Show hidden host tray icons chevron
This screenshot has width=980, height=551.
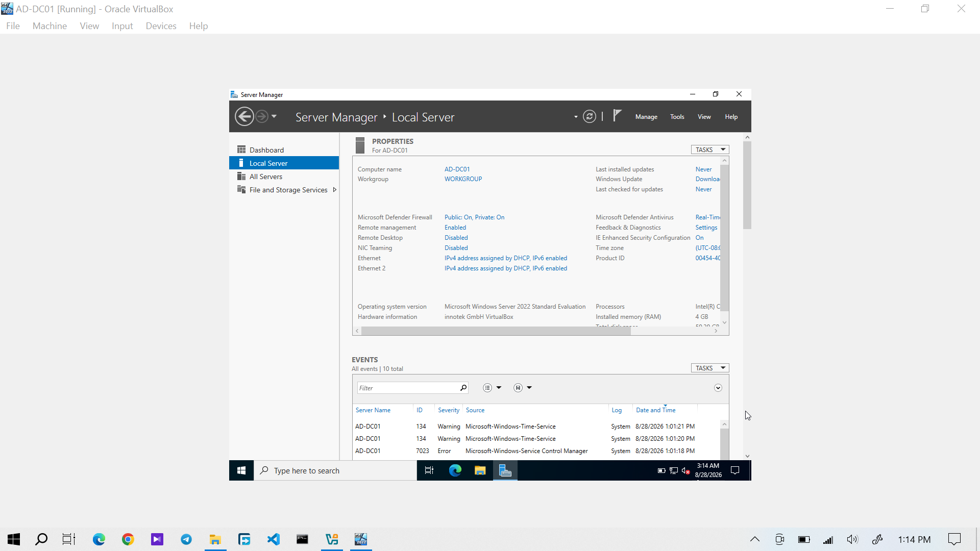click(754, 539)
